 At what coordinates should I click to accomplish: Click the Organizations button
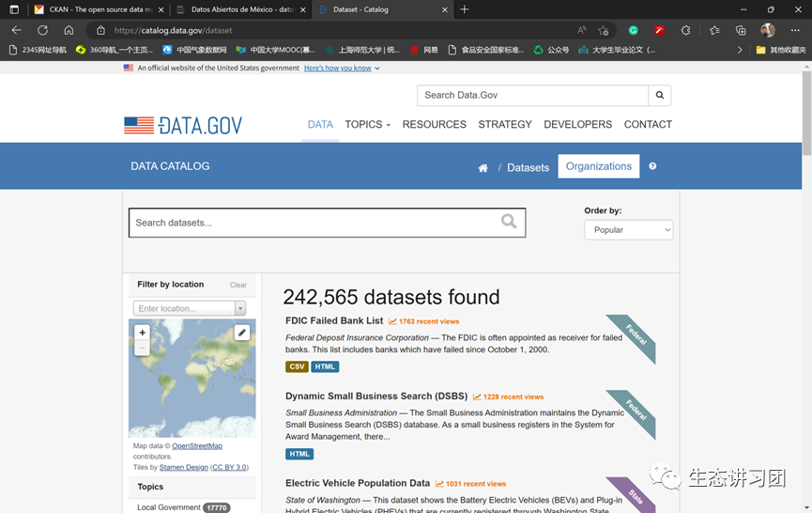click(x=599, y=166)
